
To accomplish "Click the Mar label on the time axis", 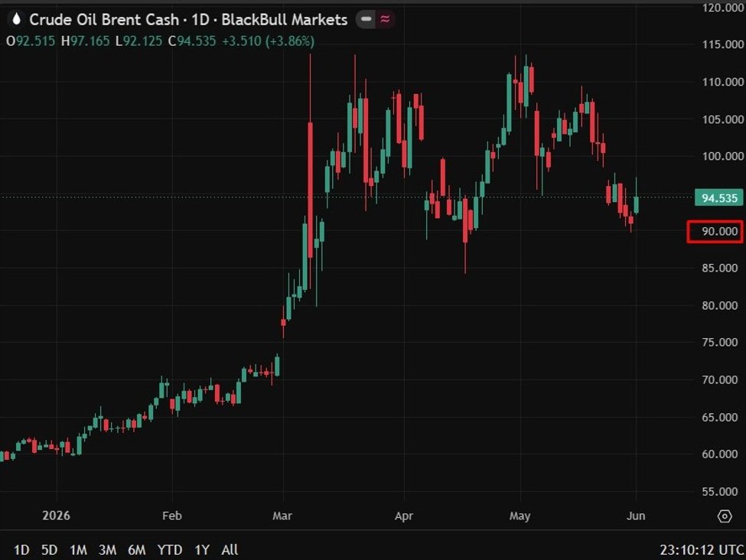I will coord(282,516).
